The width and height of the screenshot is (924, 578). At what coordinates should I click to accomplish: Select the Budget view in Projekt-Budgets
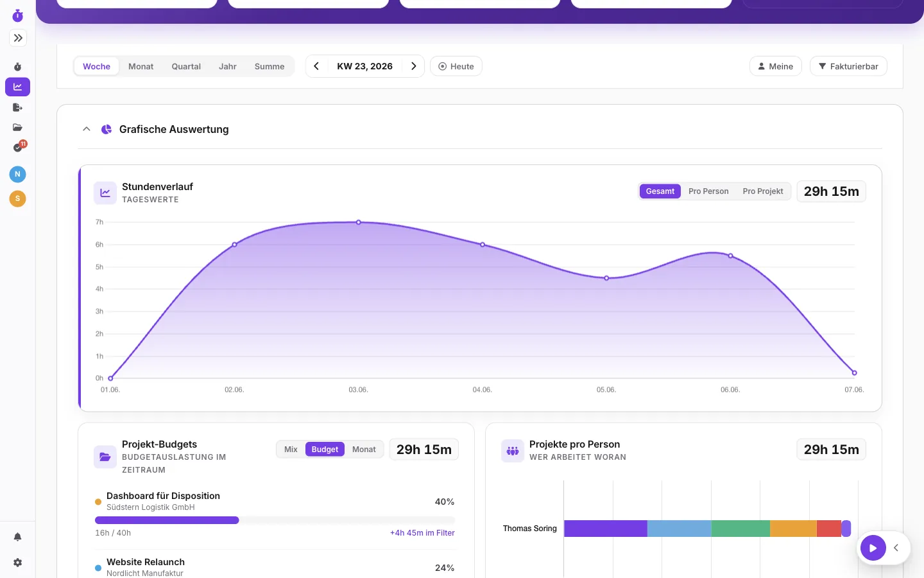325,450
